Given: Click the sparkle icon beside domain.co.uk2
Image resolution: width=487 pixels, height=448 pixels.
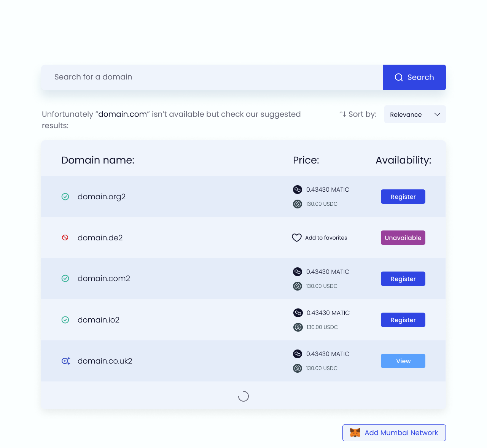Looking at the screenshot, I should pyautogui.click(x=66, y=361).
